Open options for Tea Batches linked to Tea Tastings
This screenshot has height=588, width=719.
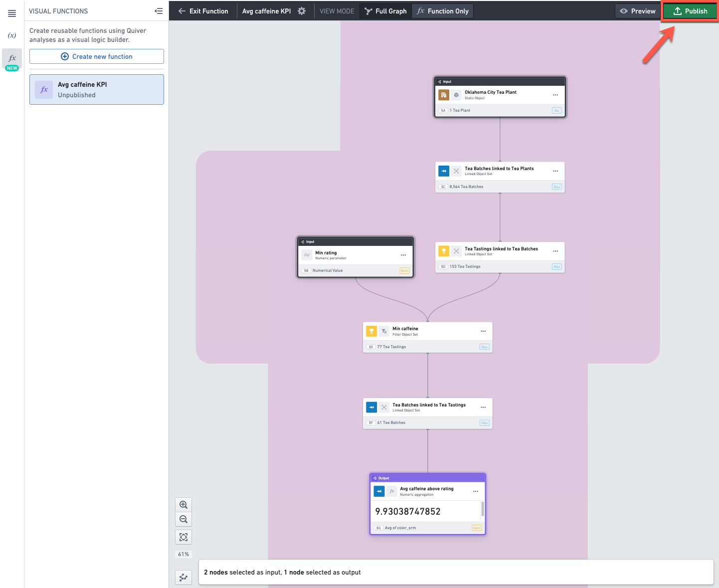(x=483, y=407)
